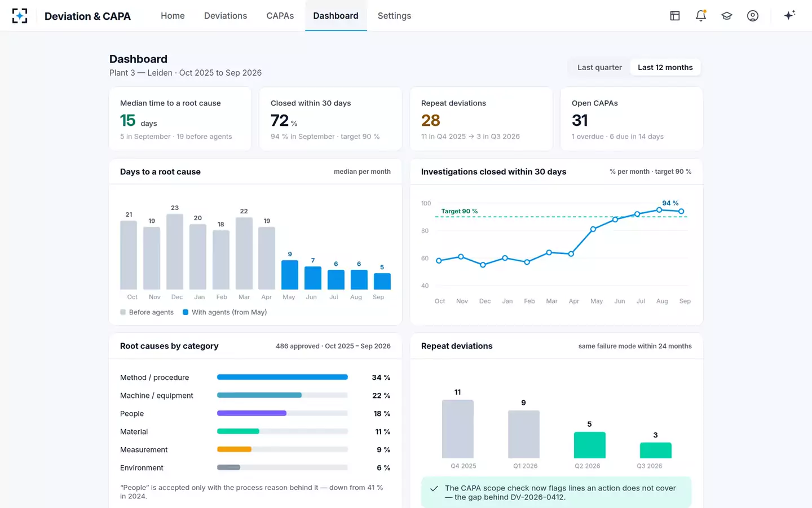The height and width of the screenshot is (508, 812).
Task: Click '486 approved · Oct 2025 – Sep 2026' text
Action: 333,346
